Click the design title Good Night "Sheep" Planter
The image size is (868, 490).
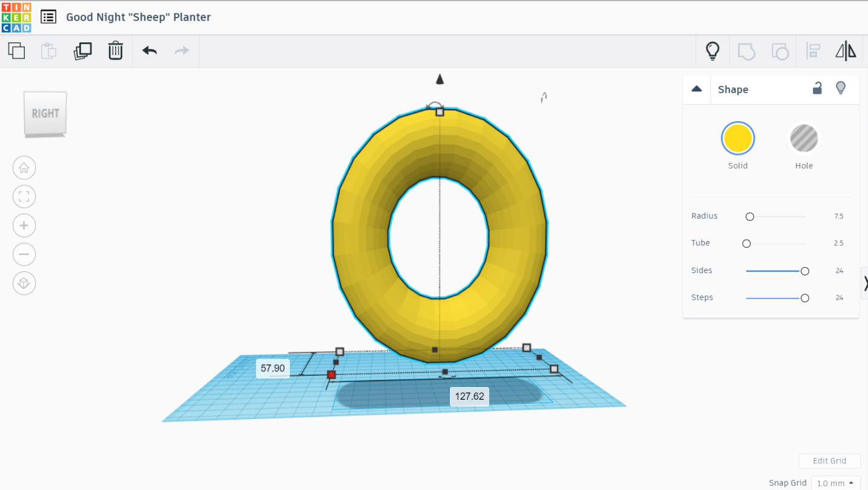[x=139, y=17]
